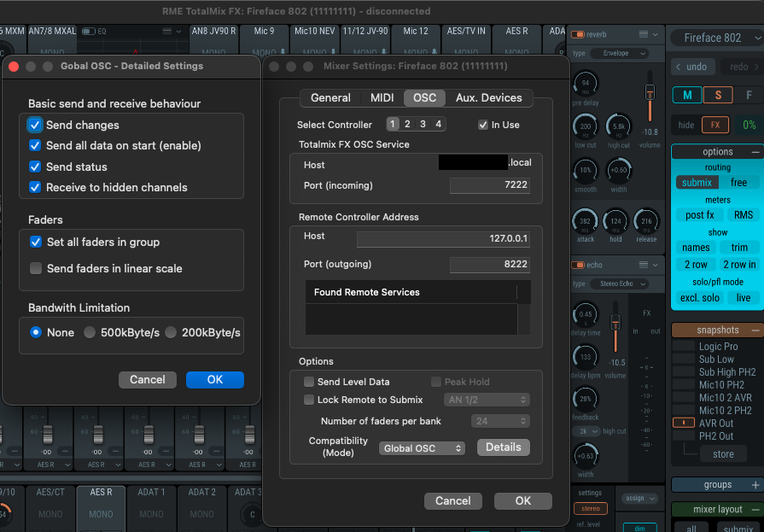Click the reverb low cut knob
The image size is (764, 532).
(x=586, y=126)
